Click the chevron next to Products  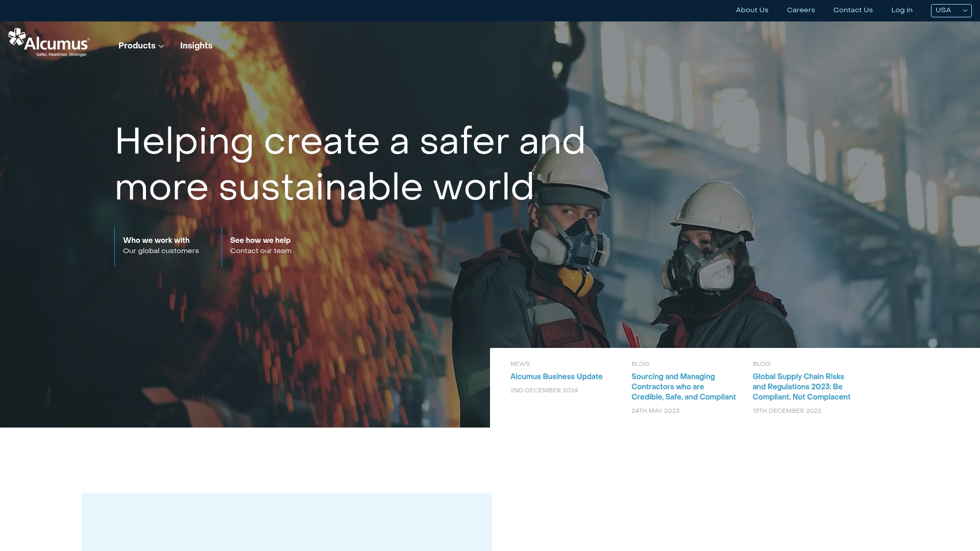tap(161, 46)
